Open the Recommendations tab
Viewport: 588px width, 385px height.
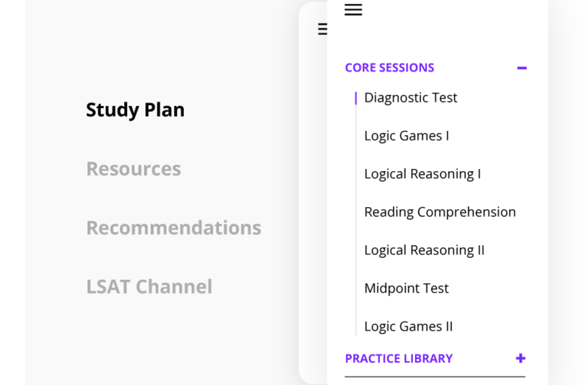click(174, 227)
